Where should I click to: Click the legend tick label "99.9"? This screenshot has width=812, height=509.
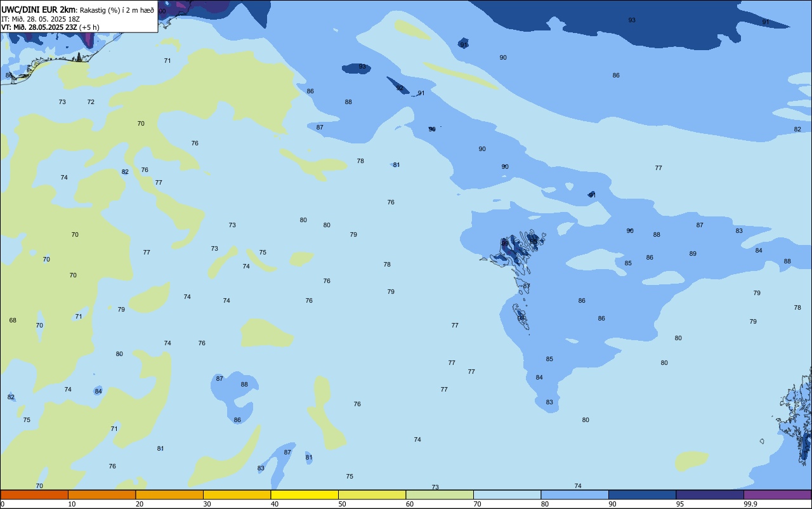pyautogui.click(x=750, y=504)
